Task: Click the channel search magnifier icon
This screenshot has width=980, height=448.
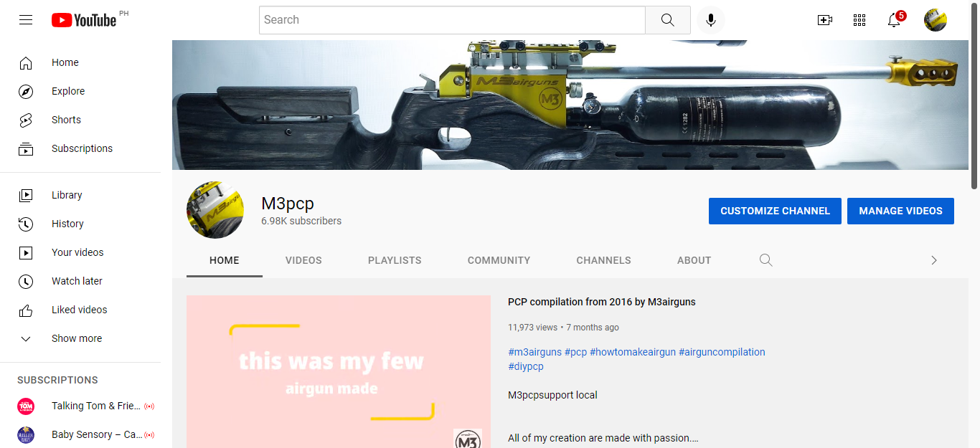Action: click(x=765, y=260)
